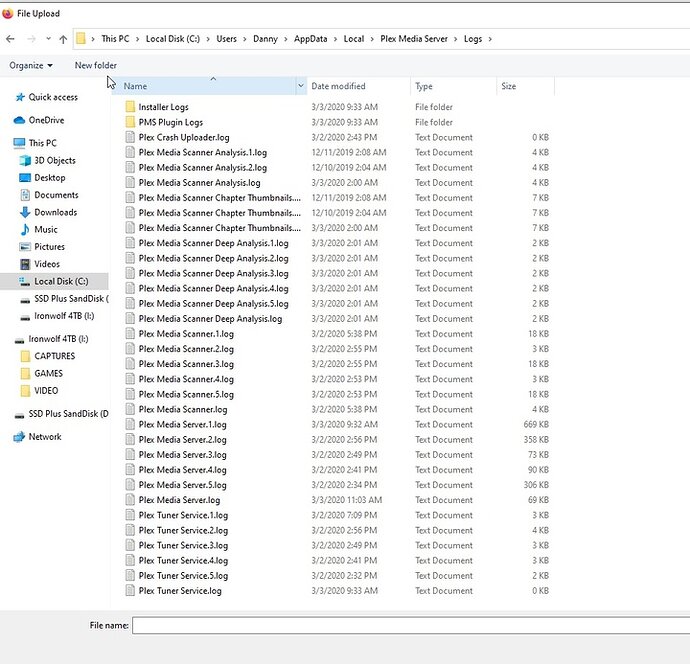Screen dimensions: 690x664
Task: Open Videos filmstrip icon in sidebar
Action: pyautogui.click(x=25, y=264)
